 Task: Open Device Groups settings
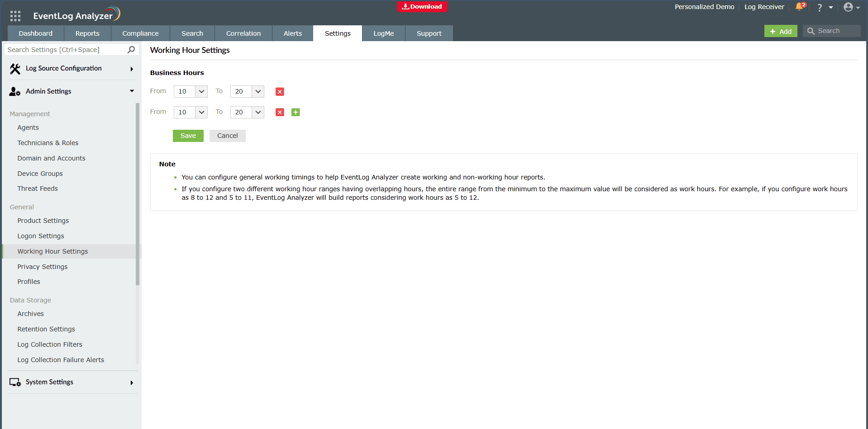point(40,174)
